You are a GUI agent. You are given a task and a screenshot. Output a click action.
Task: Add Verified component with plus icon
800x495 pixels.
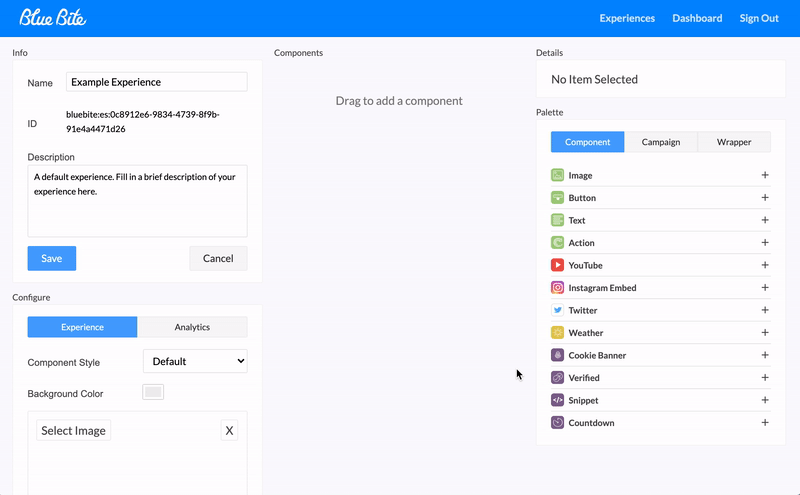(x=765, y=377)
